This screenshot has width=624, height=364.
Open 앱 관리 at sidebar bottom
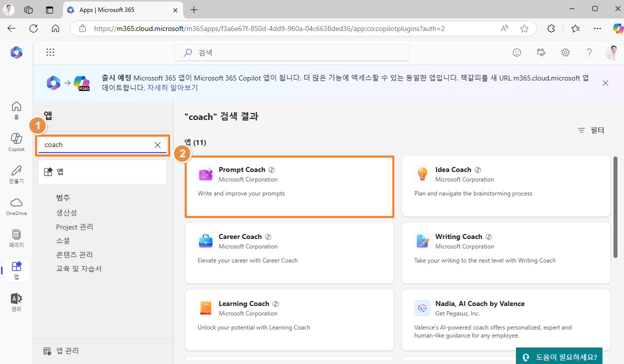pos(61,351)
